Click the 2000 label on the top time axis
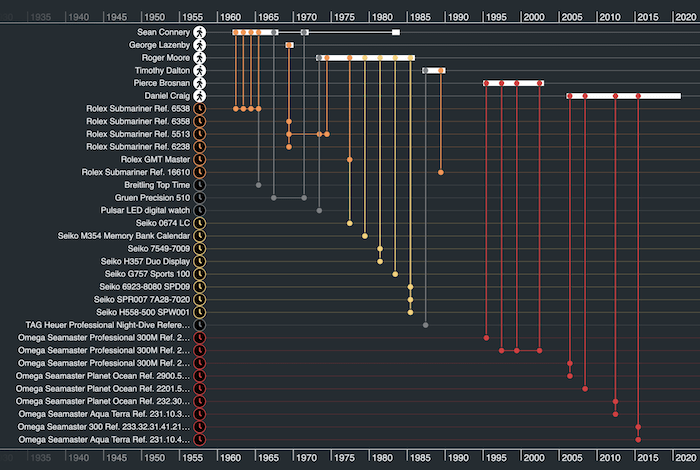The image size is (700, 470). point(534,17)
